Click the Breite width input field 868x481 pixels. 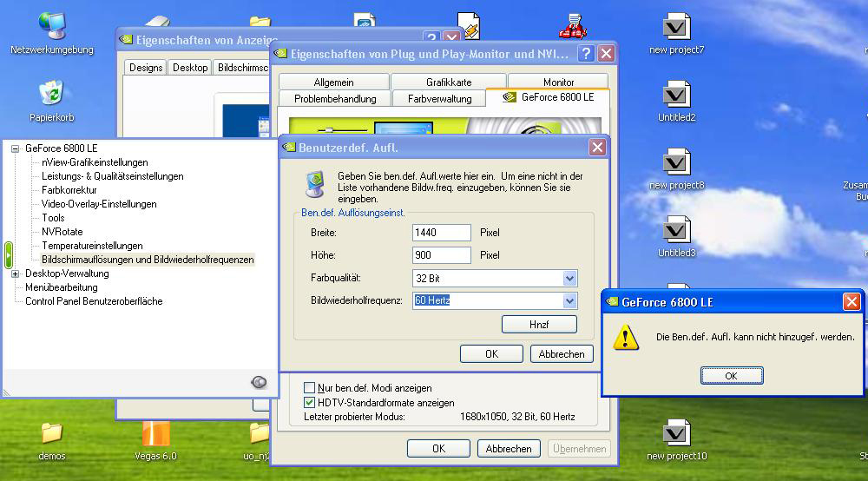tap(442, 233)
